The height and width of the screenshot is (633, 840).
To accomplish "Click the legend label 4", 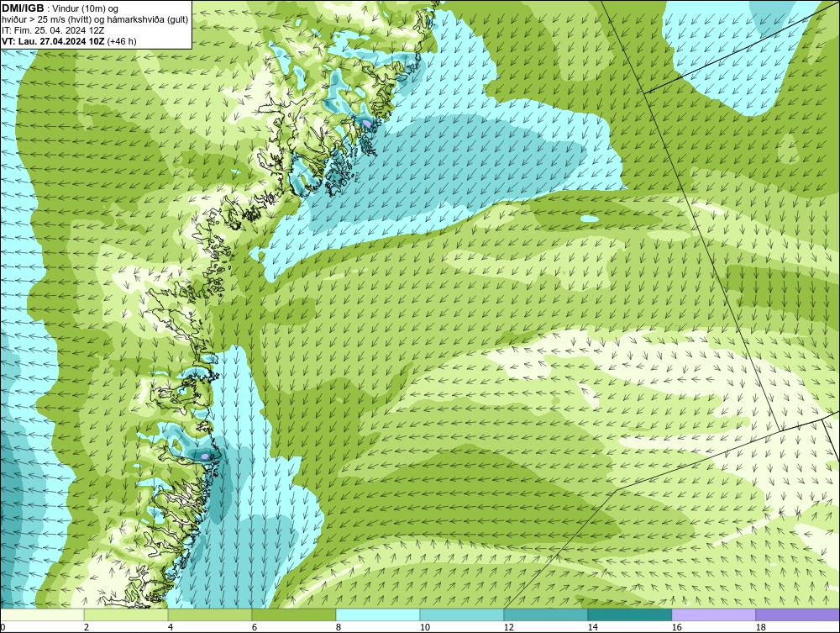I will point(171,627).
